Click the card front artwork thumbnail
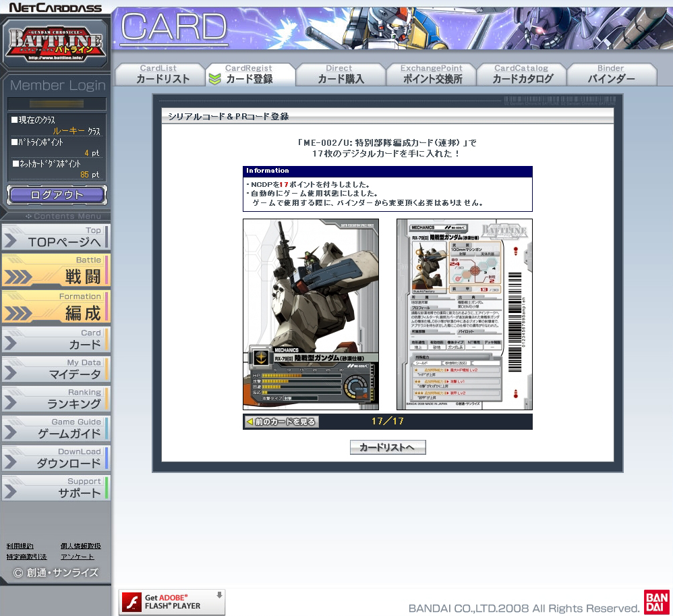 [x=311, y=314]
